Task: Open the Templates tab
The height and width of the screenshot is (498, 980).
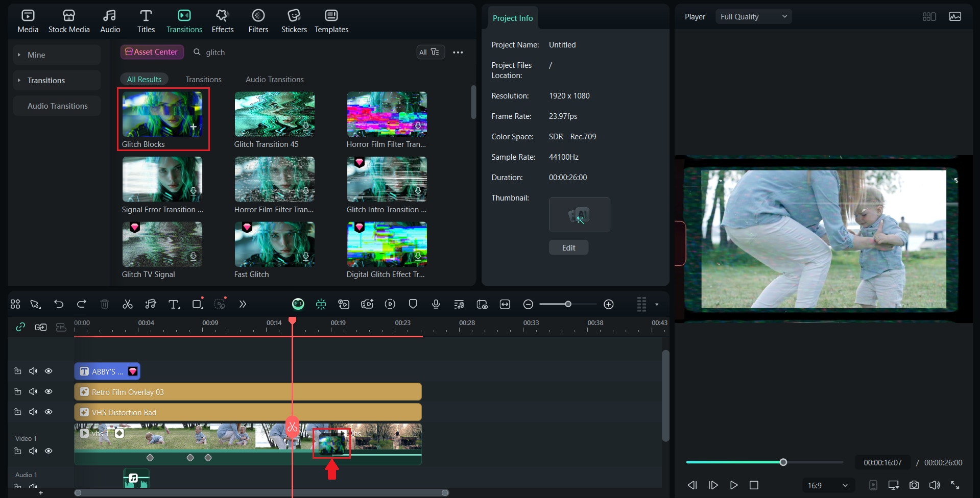Action: click(x=331, y=22)
